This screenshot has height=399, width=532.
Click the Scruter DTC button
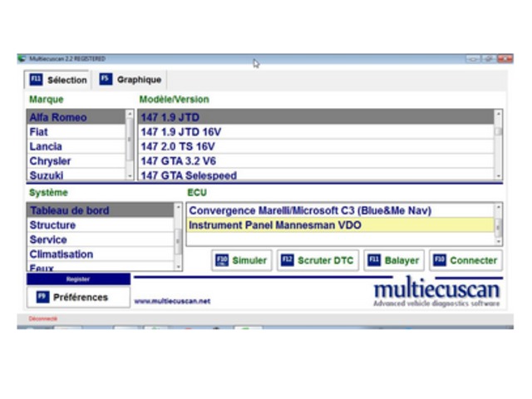click(x=318, y=260)
